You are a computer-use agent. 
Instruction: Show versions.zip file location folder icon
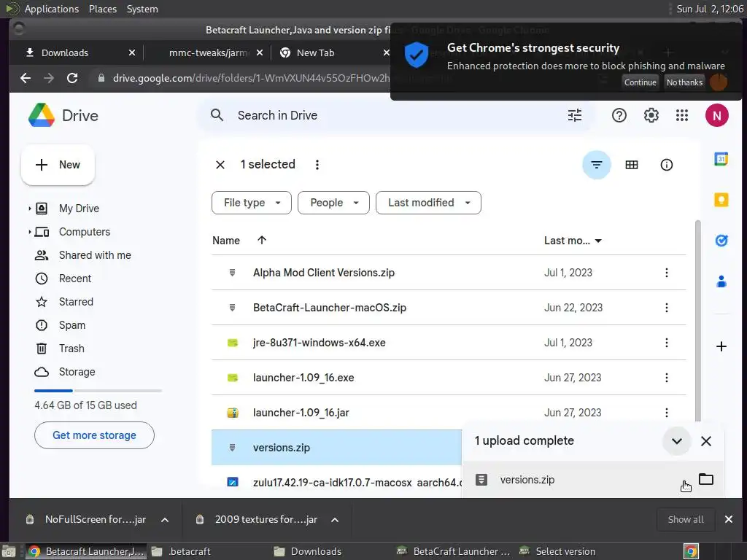tap(706, 479)
